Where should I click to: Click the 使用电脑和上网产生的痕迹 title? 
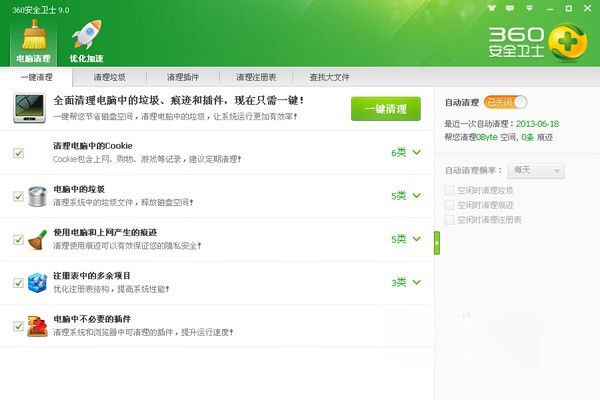coord(105,232)
